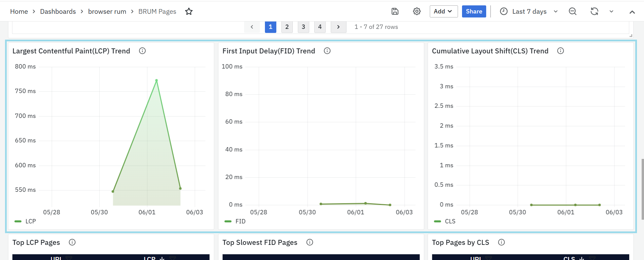Show info for CLS Trend panel
This screenshot has width=644, height=260.
click(x=560, y=51)
